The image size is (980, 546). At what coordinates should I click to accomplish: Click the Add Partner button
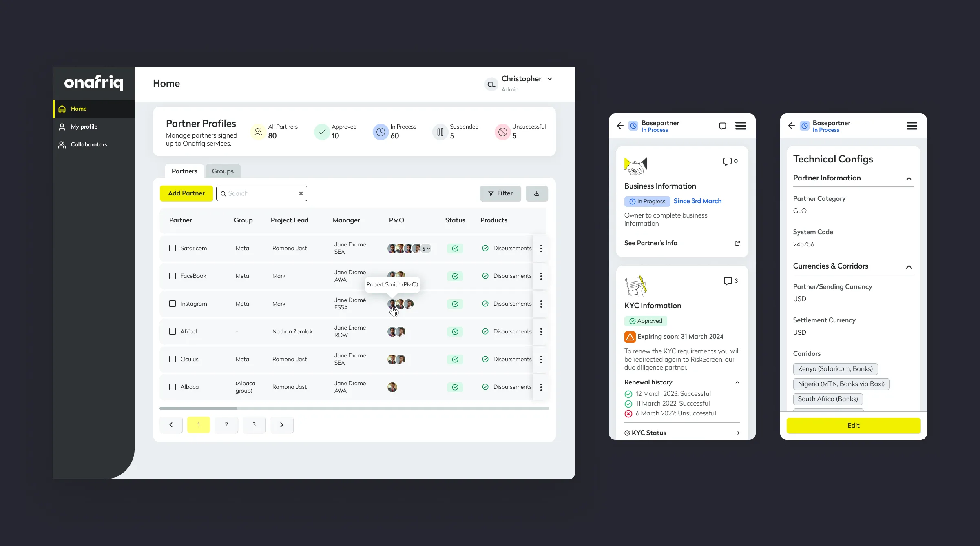186,193
